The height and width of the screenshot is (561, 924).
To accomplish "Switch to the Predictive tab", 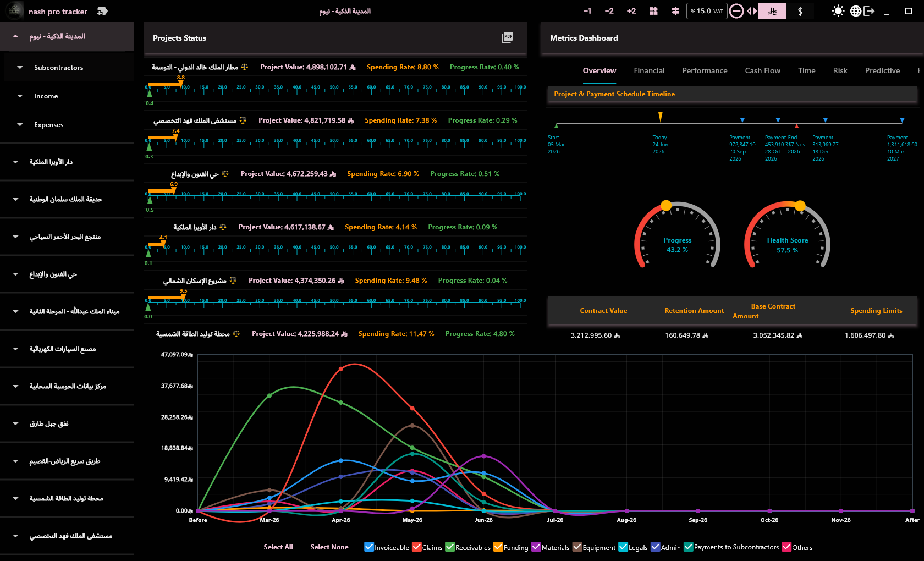I will [882, 70].
